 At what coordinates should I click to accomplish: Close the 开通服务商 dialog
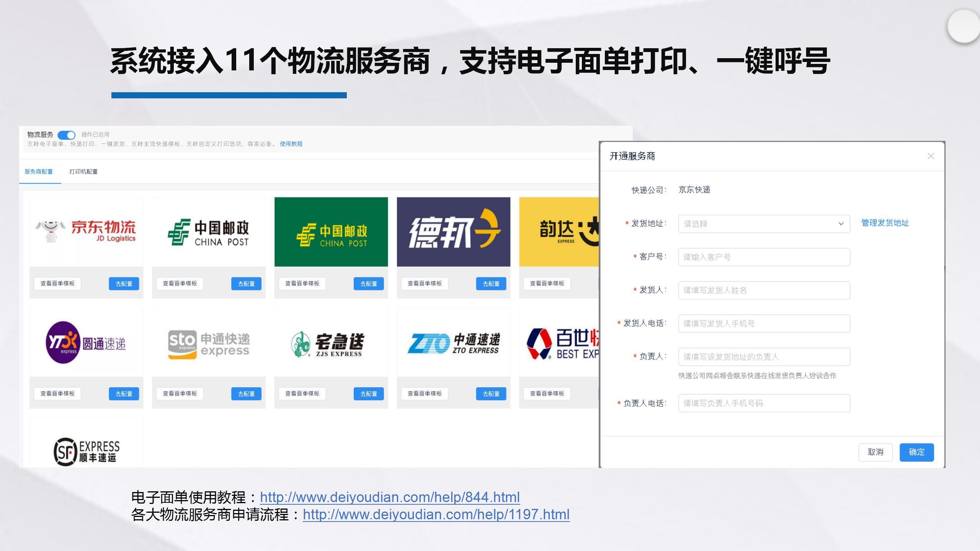[931, 156]
